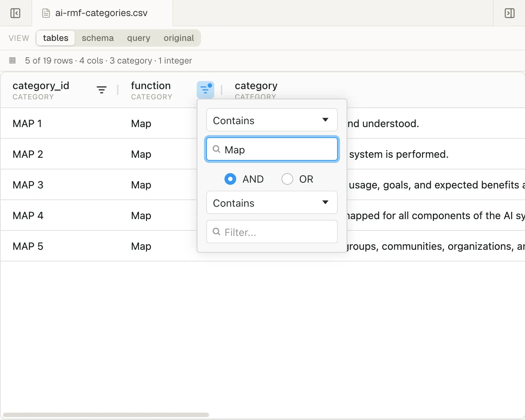Collapse the left sidebar panel icon

click(15, 13)
